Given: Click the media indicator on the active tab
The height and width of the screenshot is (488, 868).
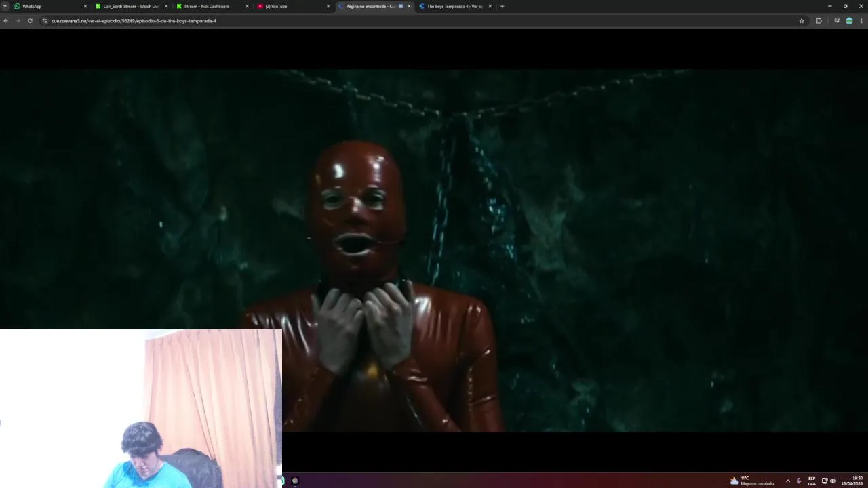Looking at the screenshot, I should click(401, 6).
